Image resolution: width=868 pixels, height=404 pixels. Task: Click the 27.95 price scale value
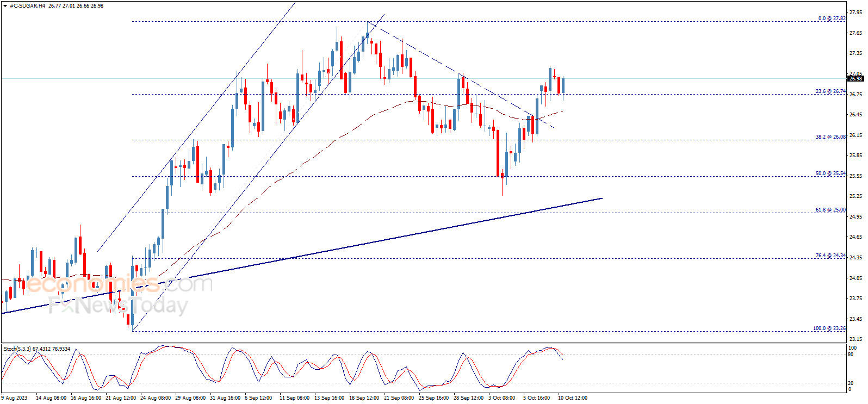coord(855,12)
